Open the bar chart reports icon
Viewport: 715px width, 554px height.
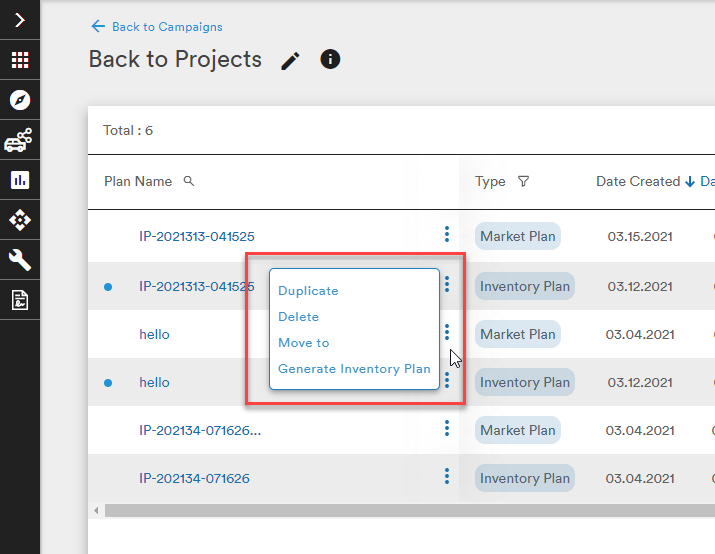tap(20, 180)
